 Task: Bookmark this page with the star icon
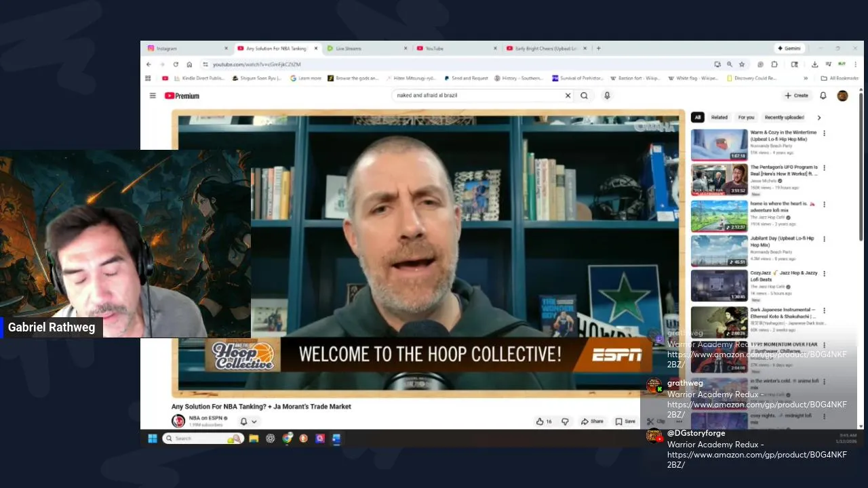pyautogui.click(x=742, y=64)
